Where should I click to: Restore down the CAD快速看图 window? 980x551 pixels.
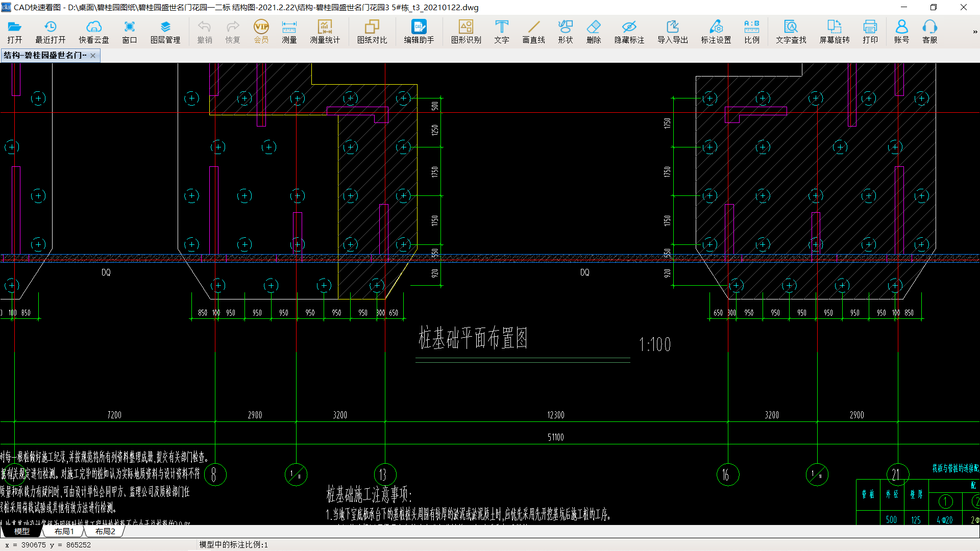tap(934, 7)
